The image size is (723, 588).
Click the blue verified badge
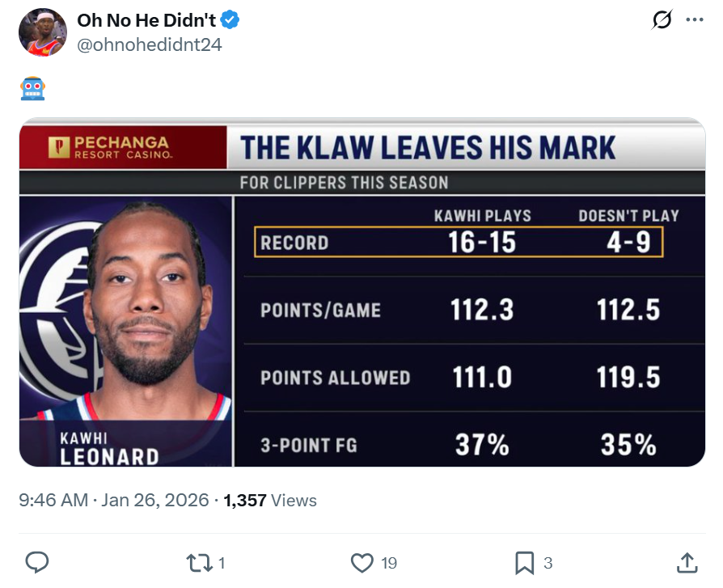(230, 20)
